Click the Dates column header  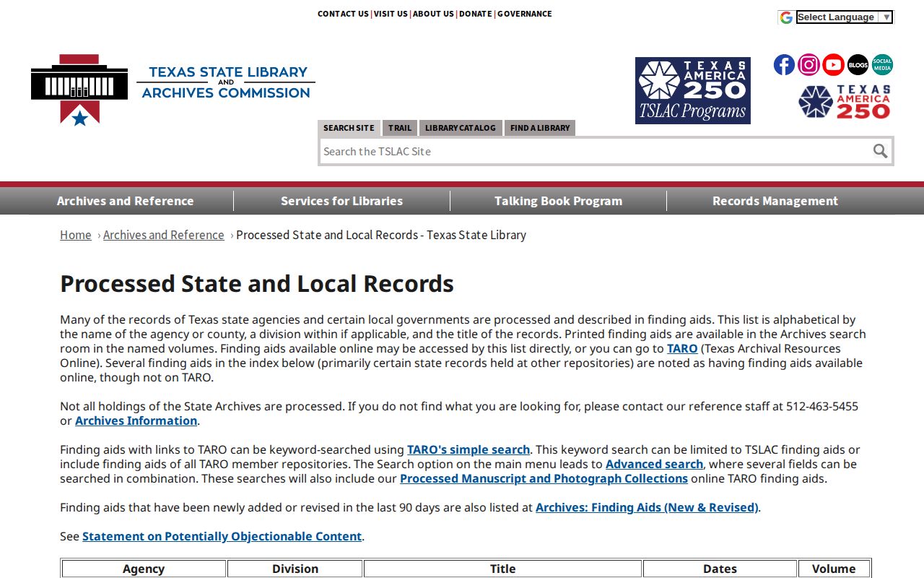[720, 569]
